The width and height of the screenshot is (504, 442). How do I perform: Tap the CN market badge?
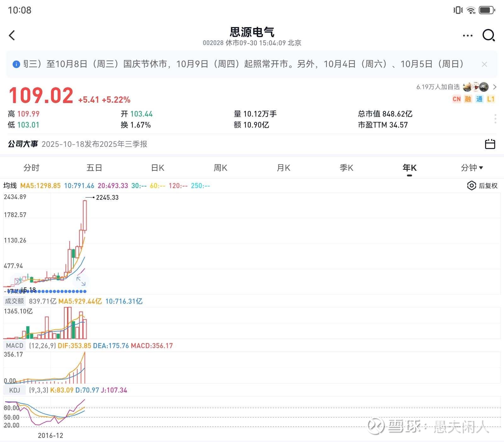(456, 99)
